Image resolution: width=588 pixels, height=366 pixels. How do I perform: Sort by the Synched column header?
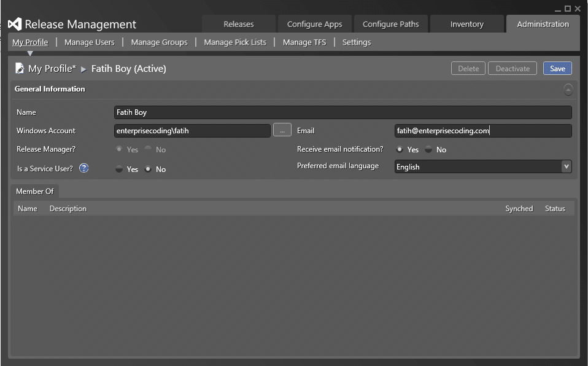(519, 208)
